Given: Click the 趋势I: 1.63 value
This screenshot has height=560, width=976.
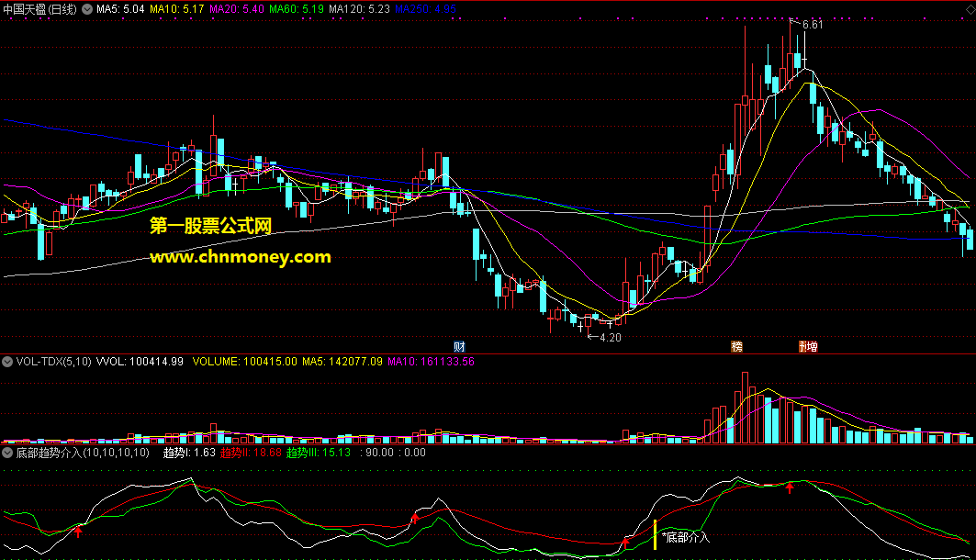Looking at the screenshot, I should click(x=189, y=453).
